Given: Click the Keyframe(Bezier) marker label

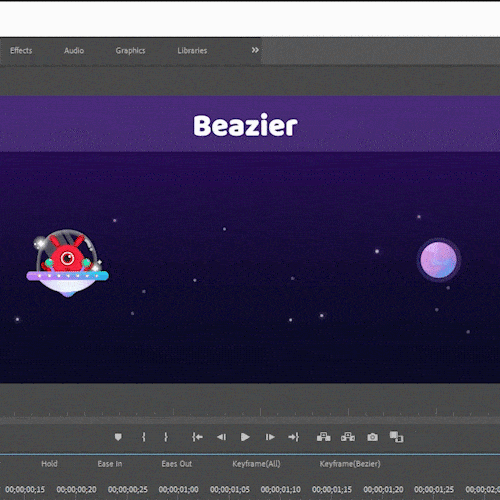Looking at the screenshot, I should [350, 464].
